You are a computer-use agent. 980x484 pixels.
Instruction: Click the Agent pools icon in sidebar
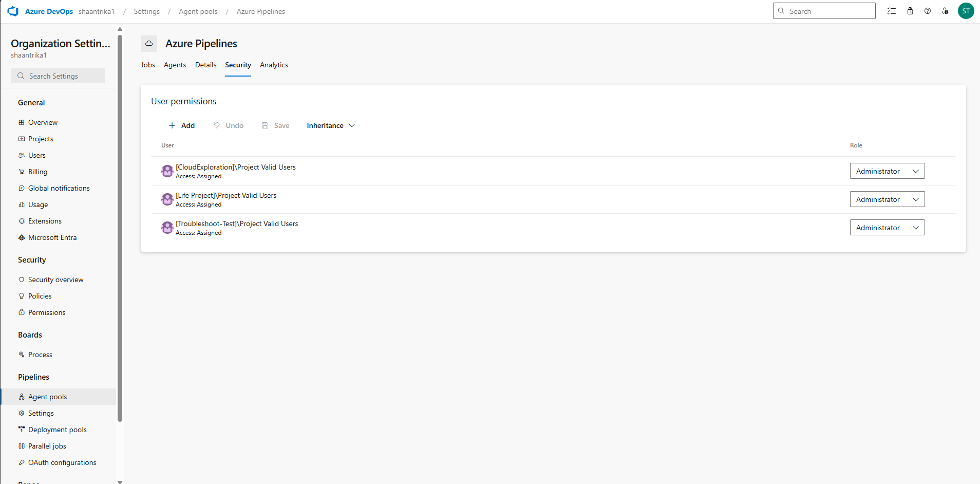click(x=22, y=397)
